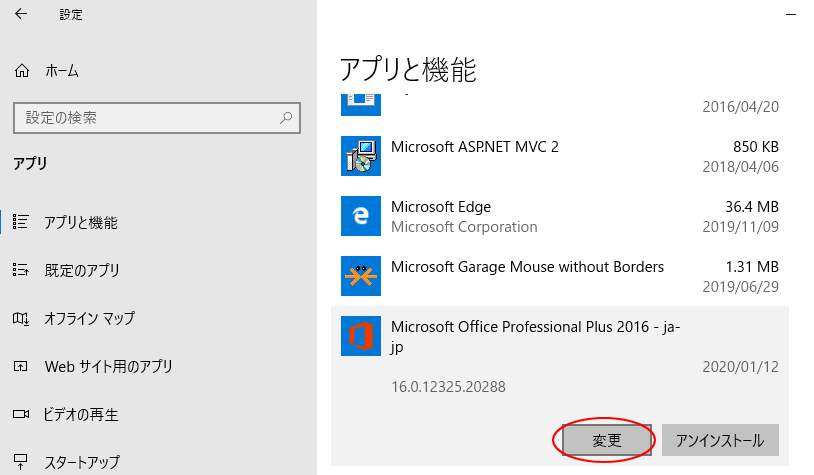Open ビデオの再生 settings
Screen dimensions: 814x475
(x=80, y=414)
